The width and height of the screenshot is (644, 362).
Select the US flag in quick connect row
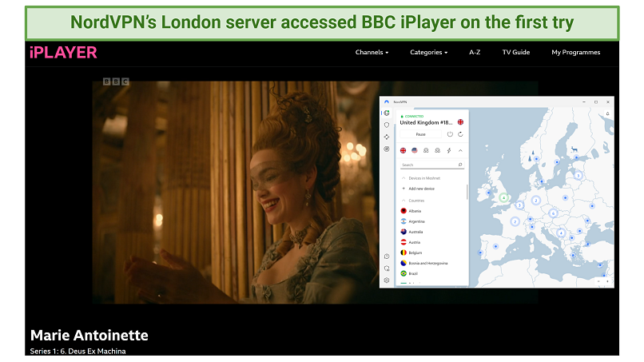415,150
